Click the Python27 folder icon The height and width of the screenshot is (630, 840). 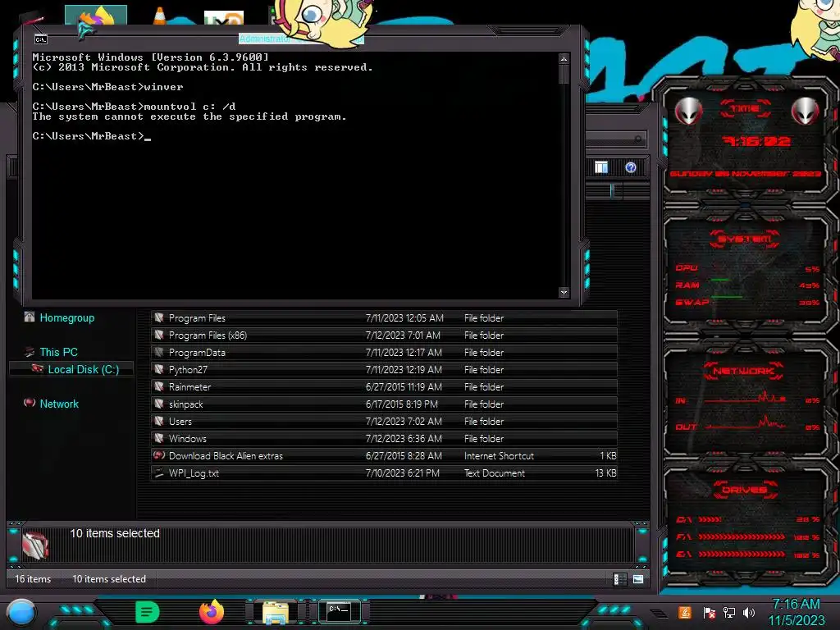[159, 369]
